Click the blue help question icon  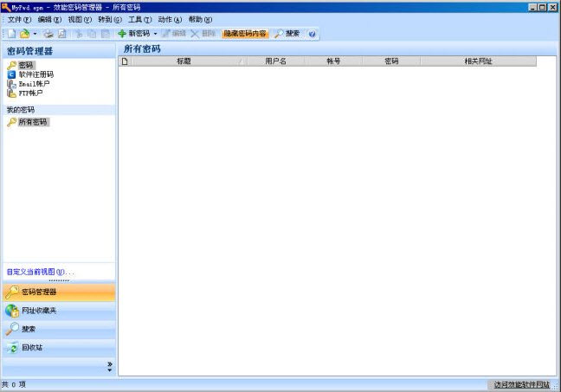(312, 34)
